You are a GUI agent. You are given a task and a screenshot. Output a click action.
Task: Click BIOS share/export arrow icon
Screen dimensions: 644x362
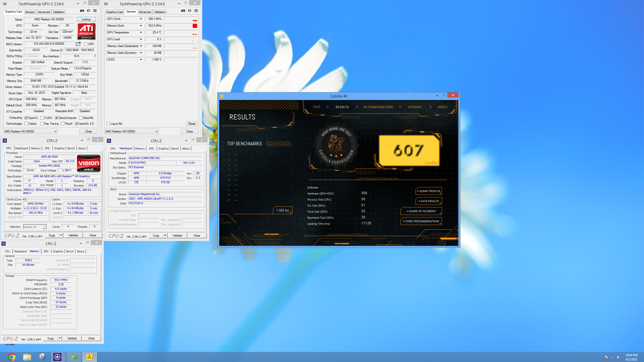tap(78, 44)
